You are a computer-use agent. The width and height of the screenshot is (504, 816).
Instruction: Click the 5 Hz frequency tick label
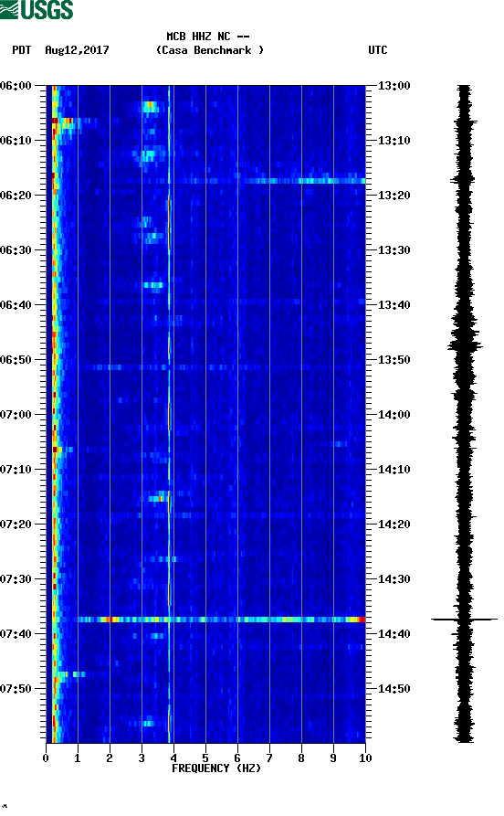(x=205, y=758)
